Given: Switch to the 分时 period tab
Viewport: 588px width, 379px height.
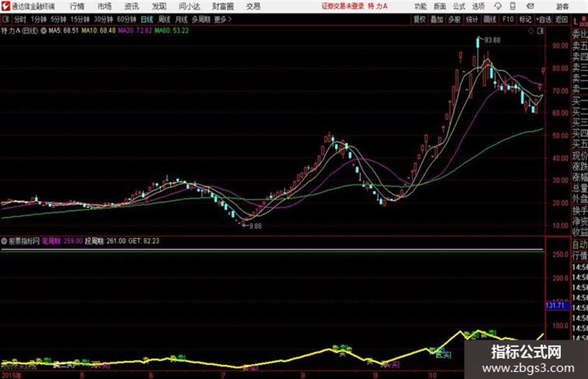Looking at the screenshot, I should coord(21,19).
